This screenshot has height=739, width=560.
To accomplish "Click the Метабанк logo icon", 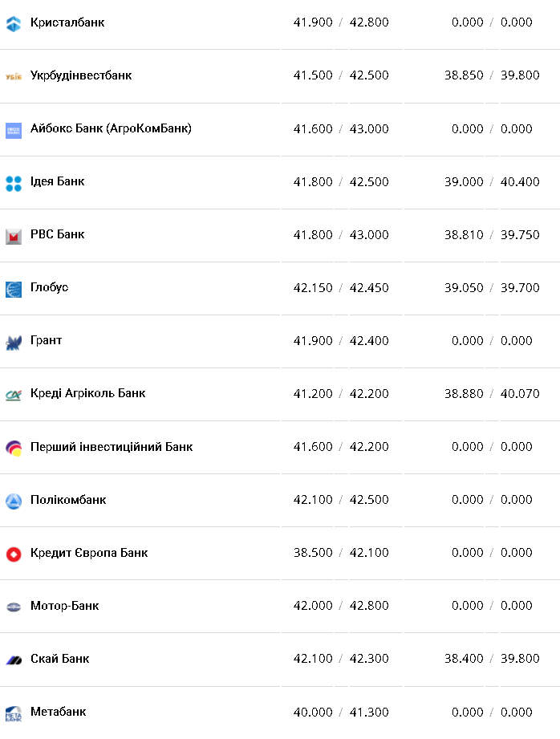I will [x=13, y=713].
